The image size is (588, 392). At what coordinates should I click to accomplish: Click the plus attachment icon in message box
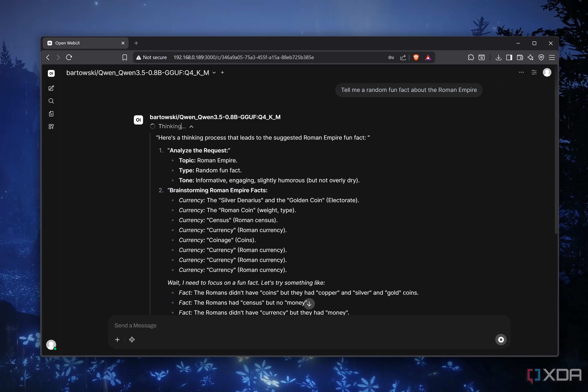117,339
